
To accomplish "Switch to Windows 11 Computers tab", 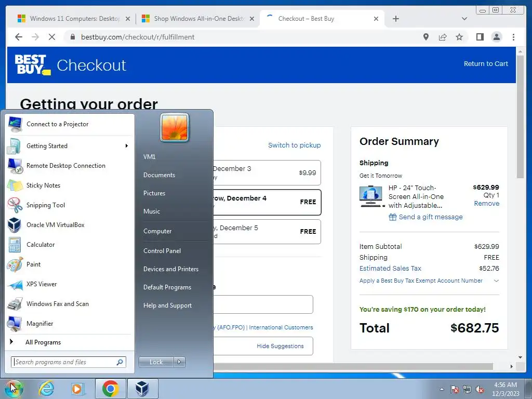I will pyautogui.click(x=74, y=19).
